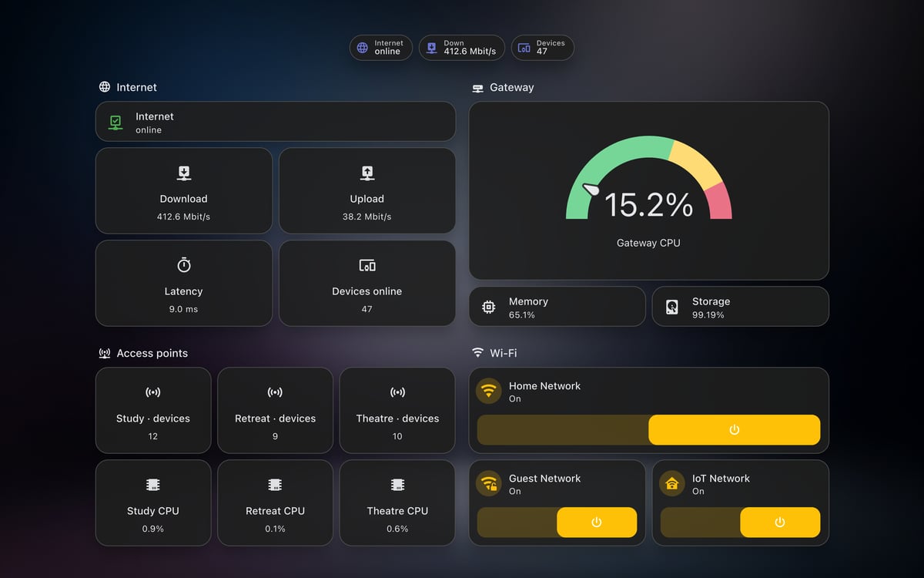The width and height of the screenshot is (924, 578).
Task: Click the Theatre CPU chip icon
Action: point(397,485)
